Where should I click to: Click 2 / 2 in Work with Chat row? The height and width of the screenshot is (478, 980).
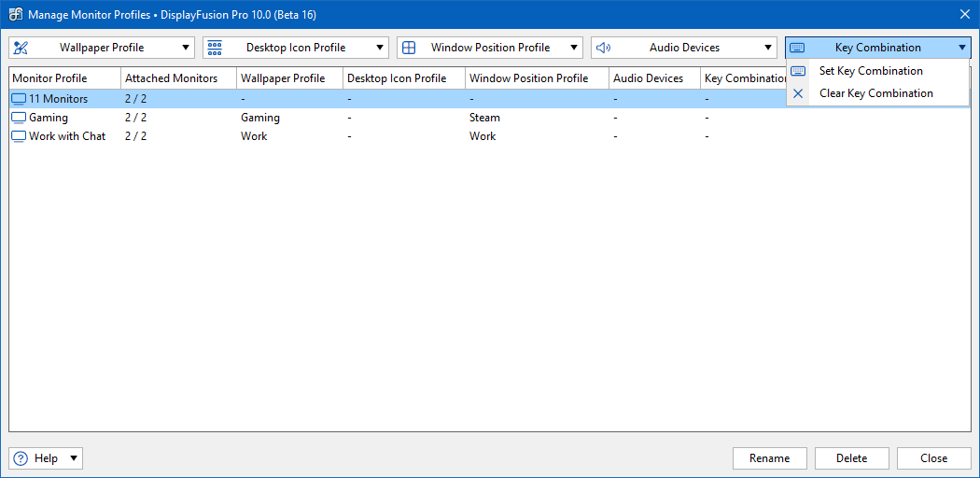pyautogui.click(x=135, y=136)
